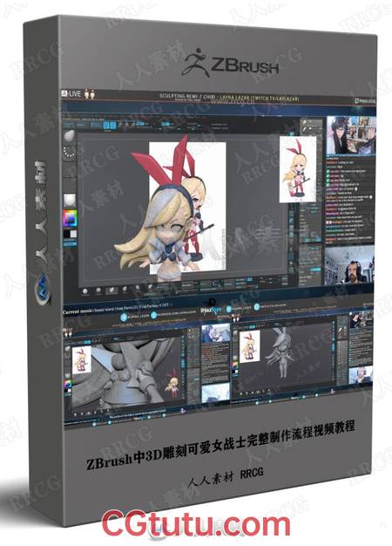This screenshot has height=546, width=392.
Task: Select the current sculpting brush thumbnail
Action: 69,137
